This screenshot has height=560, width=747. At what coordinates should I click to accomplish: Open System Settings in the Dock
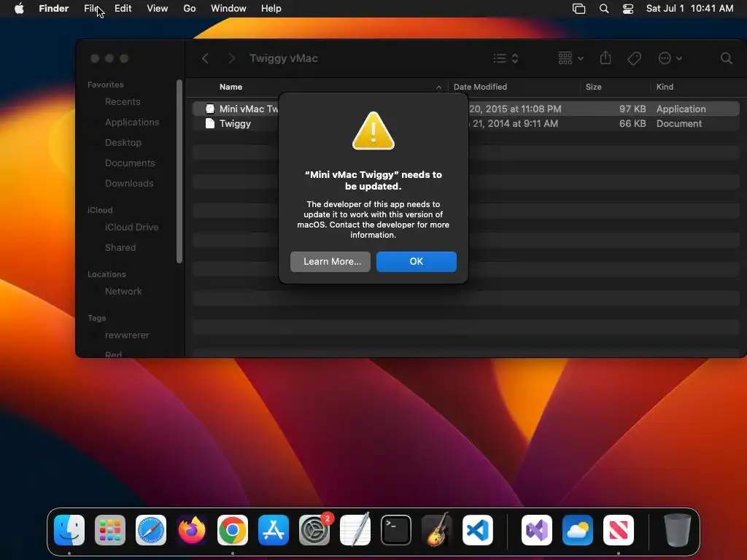tap(314, 530)
